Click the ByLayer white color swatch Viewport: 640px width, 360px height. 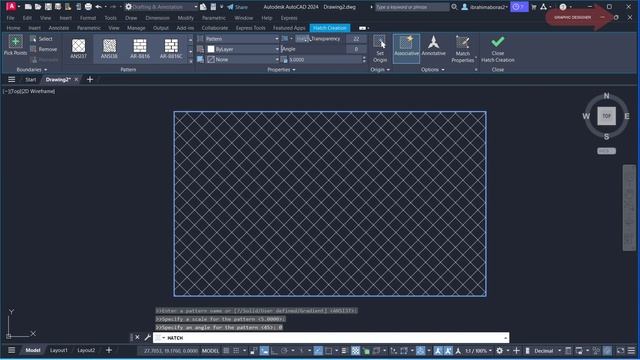211,49
